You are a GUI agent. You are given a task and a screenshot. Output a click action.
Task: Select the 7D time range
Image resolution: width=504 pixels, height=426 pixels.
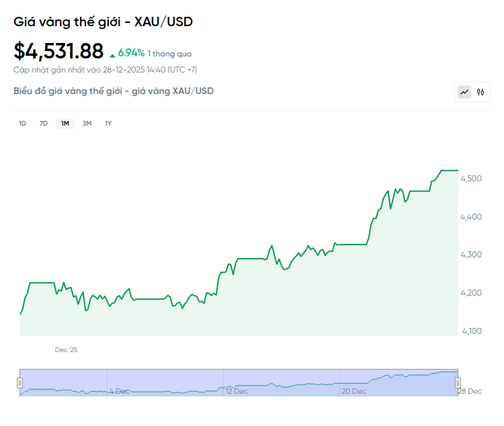point(44,124)
